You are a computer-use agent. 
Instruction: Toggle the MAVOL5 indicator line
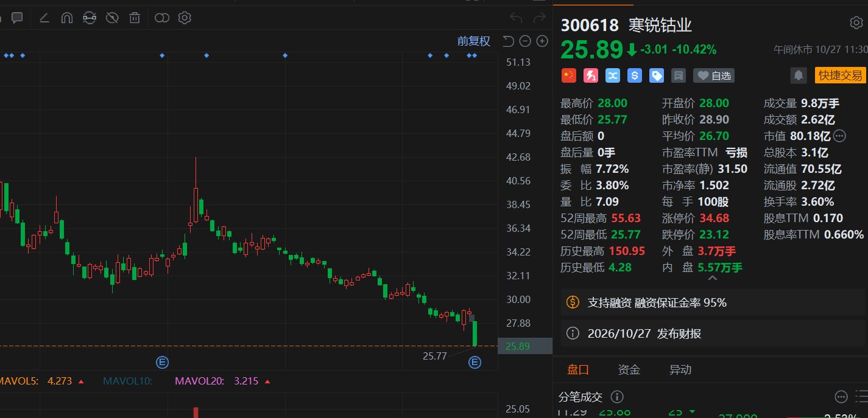(43, 381)
